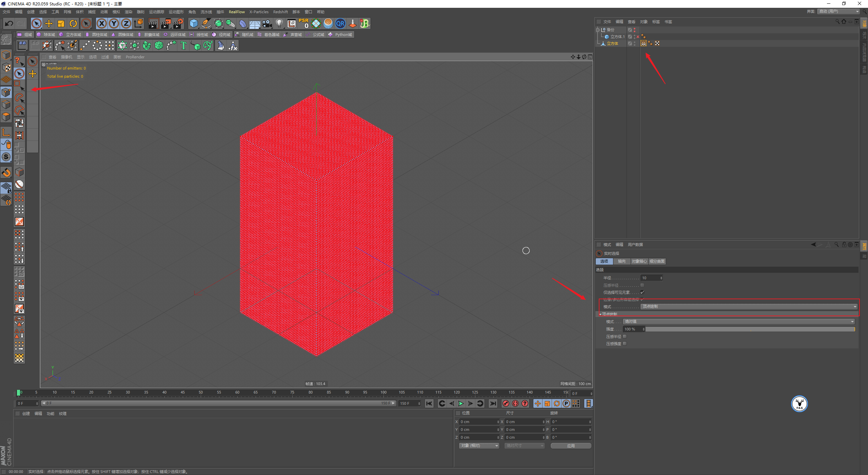Open the 编辑 menu in menu bar
Viewport: 868px width, 475px height.
(x=17, y=13)
